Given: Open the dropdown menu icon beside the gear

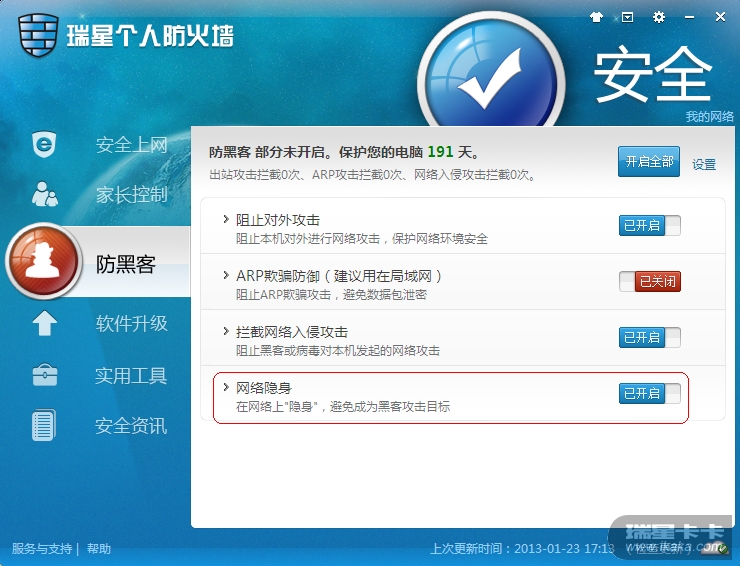Looking at the screenshot, I should (x=627, y=17).
